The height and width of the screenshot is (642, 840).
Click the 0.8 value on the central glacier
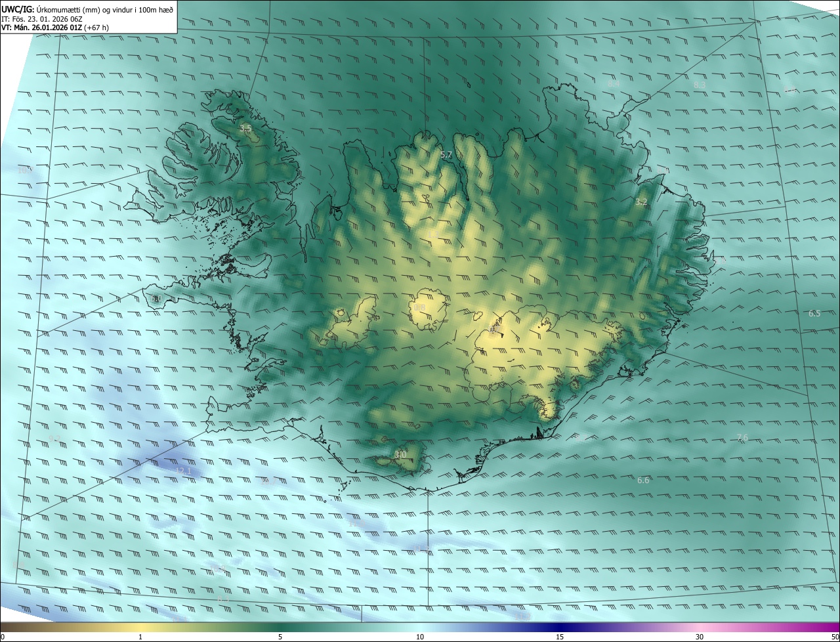coord(419,308)
